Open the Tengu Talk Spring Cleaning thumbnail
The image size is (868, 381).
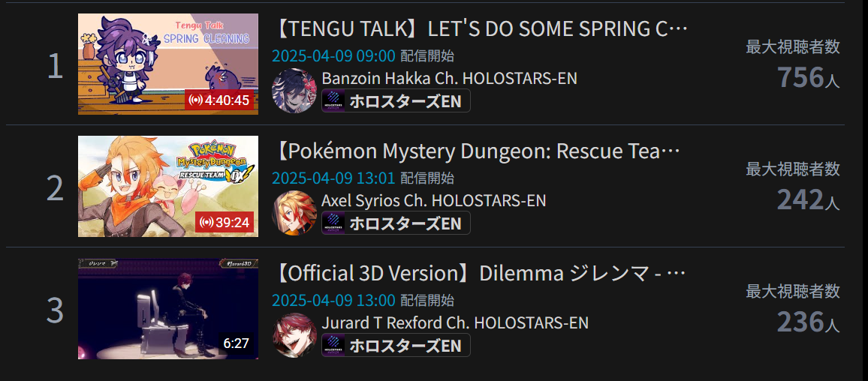click(167, 64)
